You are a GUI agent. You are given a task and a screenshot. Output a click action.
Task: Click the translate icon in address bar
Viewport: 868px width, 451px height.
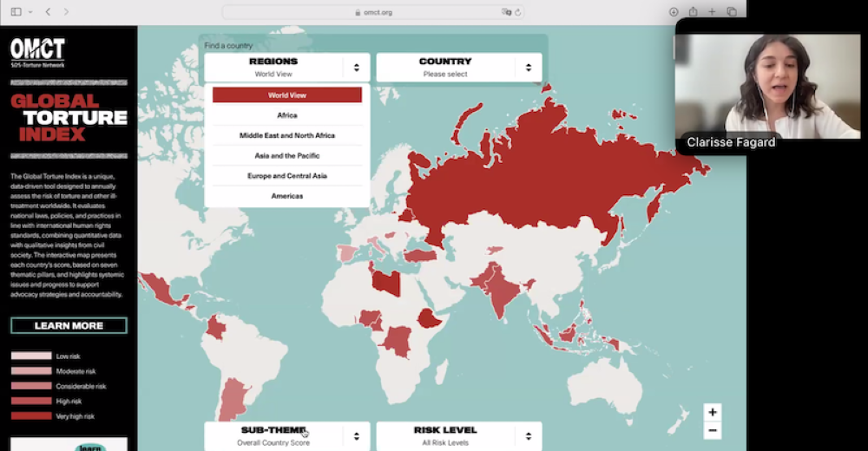(x=506, y=12)
